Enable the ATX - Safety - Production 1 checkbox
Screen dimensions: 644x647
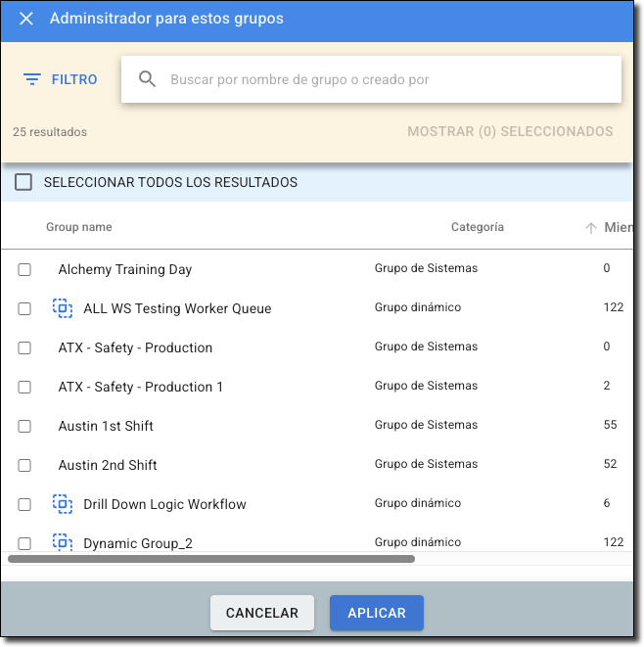24,387
